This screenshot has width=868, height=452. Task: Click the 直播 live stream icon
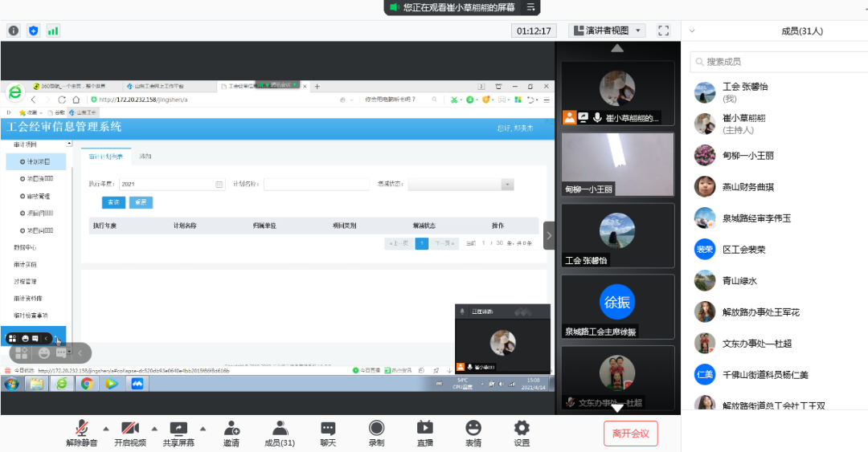pyautogui.click(x=425, y=430)
